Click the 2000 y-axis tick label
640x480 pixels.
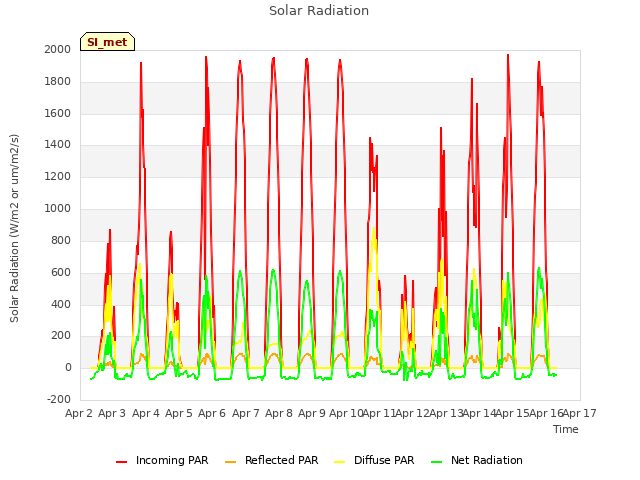(58, 49)
